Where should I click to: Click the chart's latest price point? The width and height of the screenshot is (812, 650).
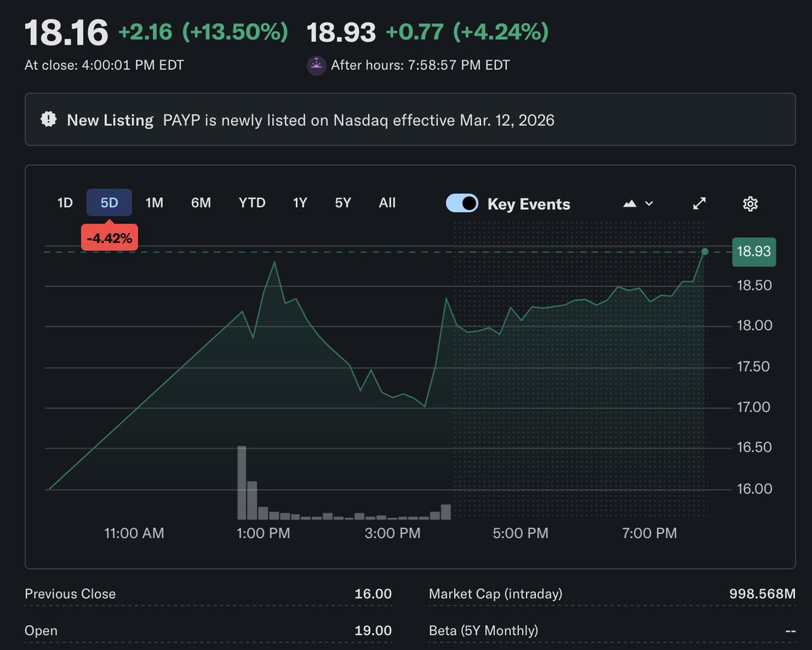[704, 252]
